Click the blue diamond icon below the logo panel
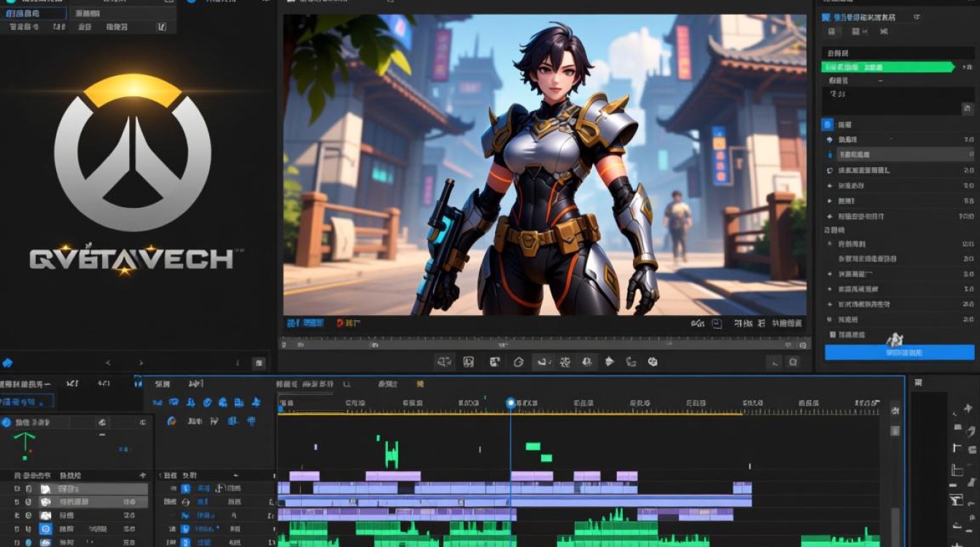980x547 pixels. coord(7,362)
